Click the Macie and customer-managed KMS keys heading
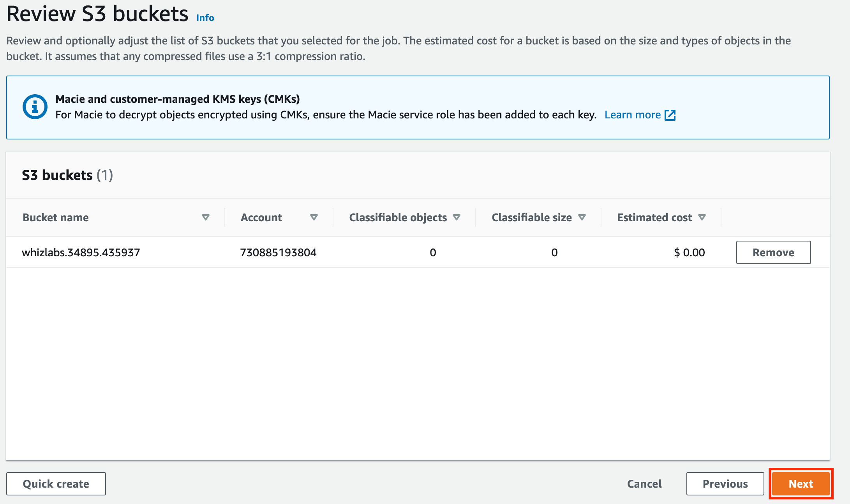 (x=178, y=99)
